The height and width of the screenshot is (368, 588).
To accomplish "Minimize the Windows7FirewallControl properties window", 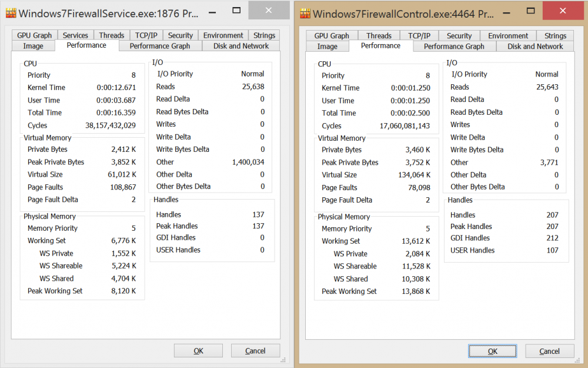I will pyautogui.click(x=501, y=11).
